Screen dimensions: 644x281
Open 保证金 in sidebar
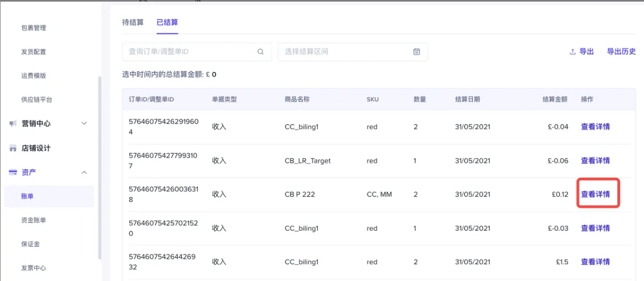pos(30,244)
